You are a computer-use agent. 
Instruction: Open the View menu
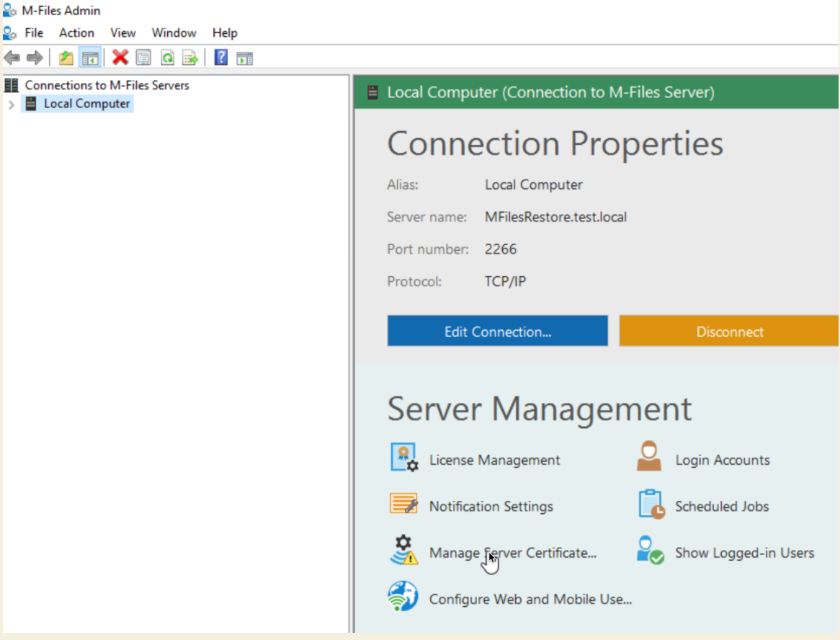pyautogui.click(x=122, y=33)
